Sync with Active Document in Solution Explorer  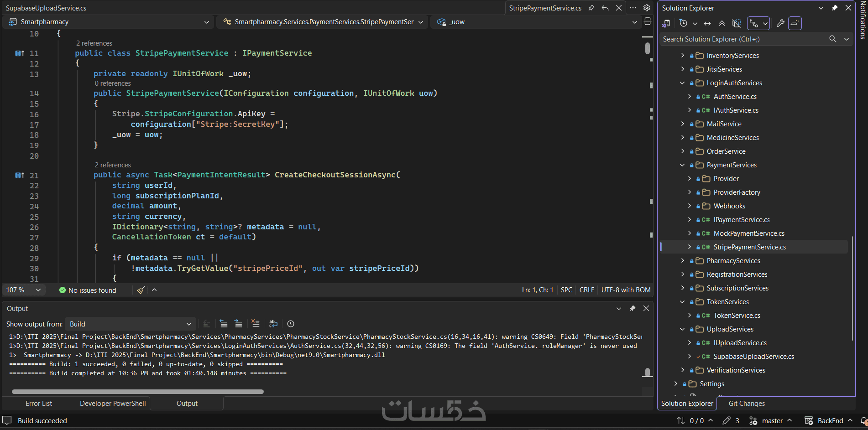pyautogui.click(x=707, y=23)
